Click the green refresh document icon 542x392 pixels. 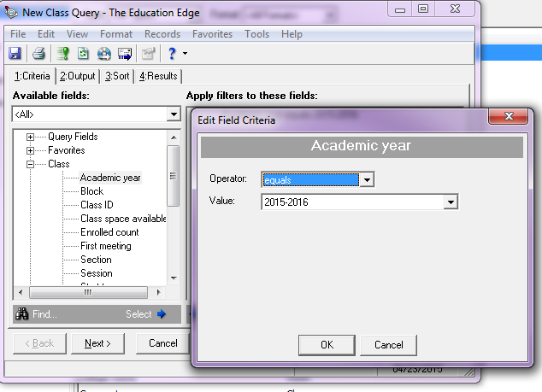(x=83, y=54)
